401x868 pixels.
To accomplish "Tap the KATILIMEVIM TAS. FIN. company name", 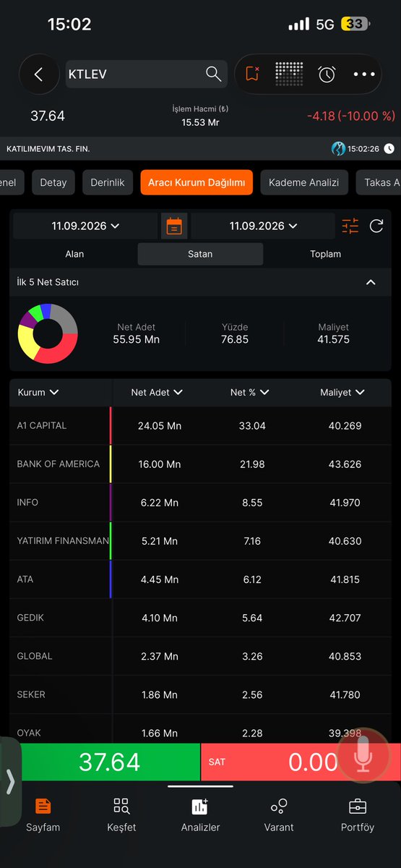I will tap(48, 148).
